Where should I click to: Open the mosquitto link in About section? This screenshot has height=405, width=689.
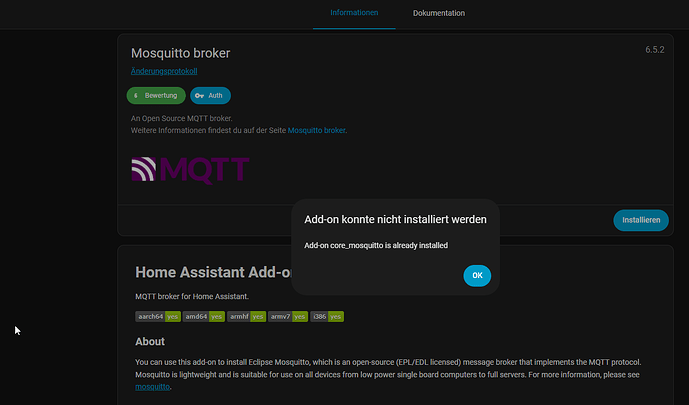(x=152, y=387)
